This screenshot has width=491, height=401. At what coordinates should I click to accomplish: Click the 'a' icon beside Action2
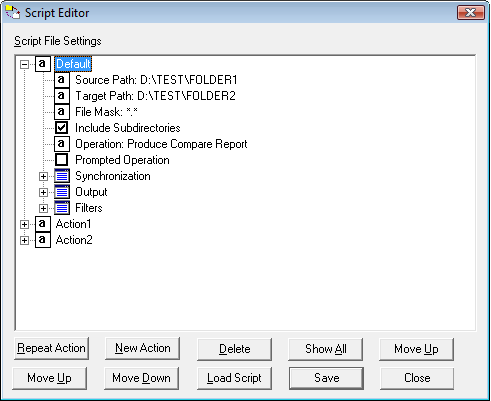pyautogui.click(x=43, y=240)
